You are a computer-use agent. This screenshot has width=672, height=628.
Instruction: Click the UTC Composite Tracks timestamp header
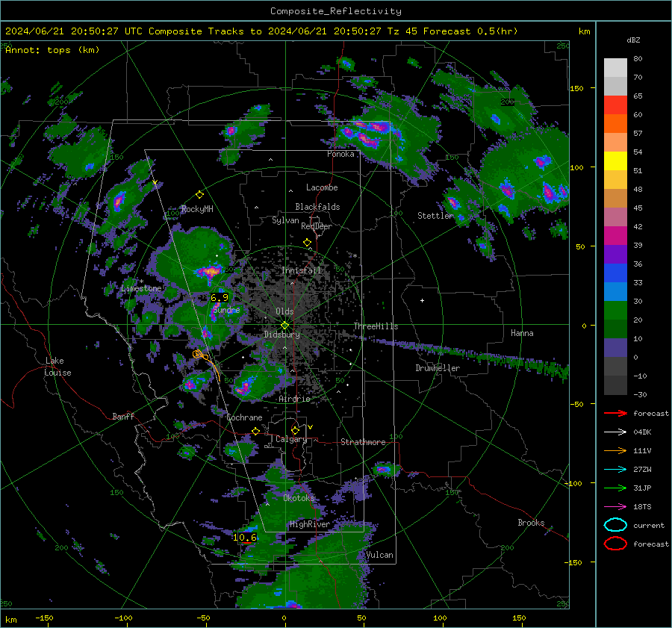(261, 31)
